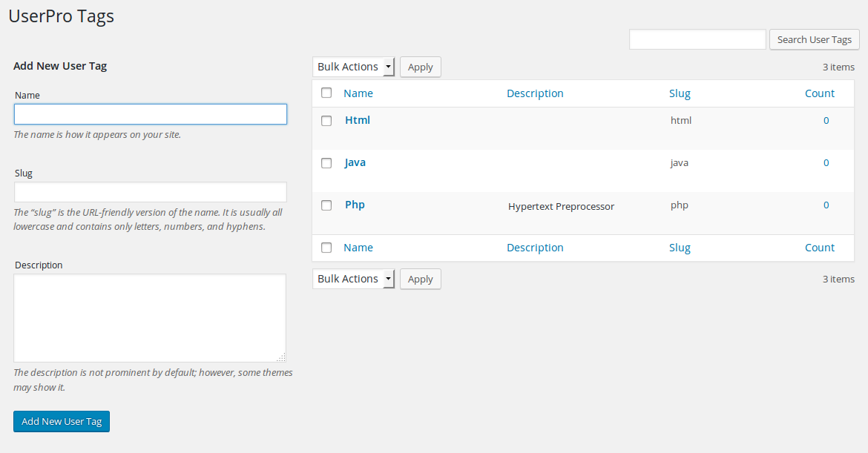
Task: Focus the tag Name input field
Action: (151, 114)
